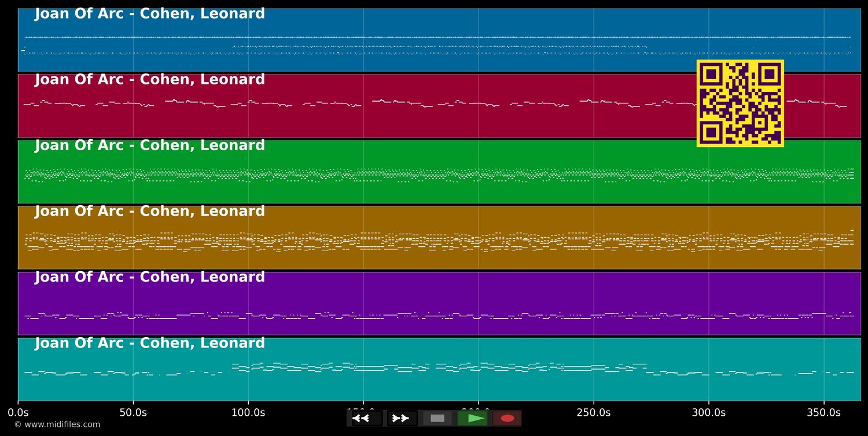
Task: Select the crimson red track's note lane
Action: (x=439, y=106)
